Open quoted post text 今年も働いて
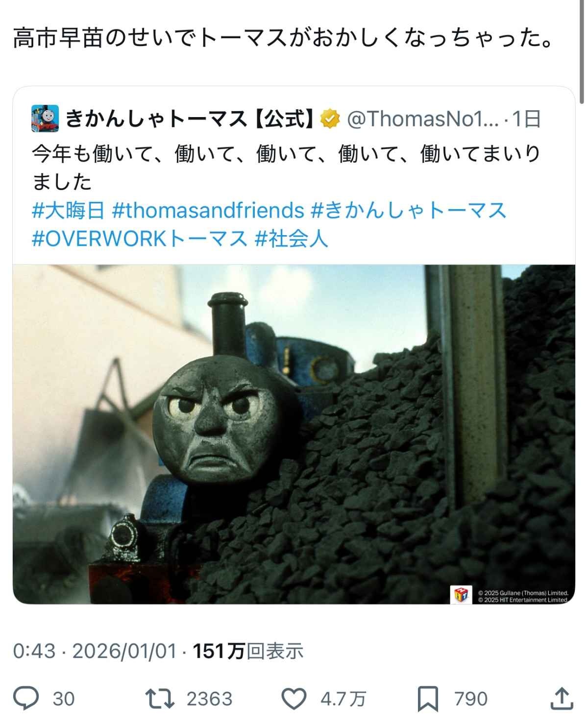588x725 pixels. 286,168
